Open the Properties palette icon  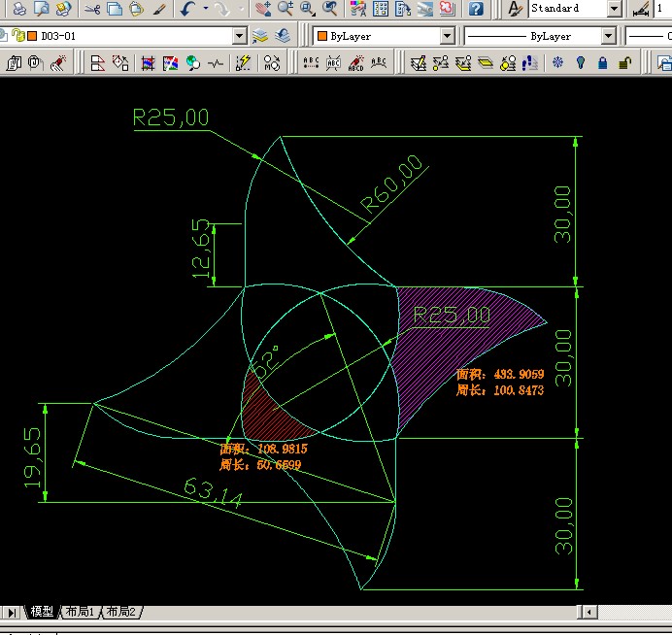[358, 9]
